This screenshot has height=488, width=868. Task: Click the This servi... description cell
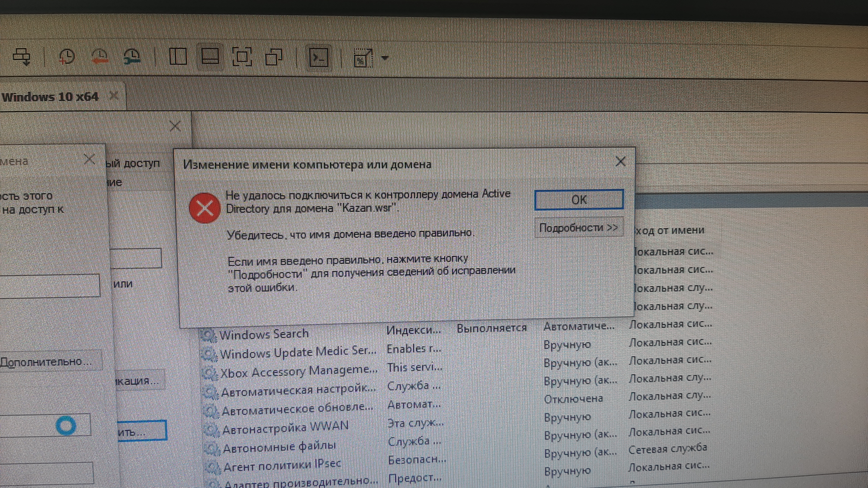tap(415, 367)
